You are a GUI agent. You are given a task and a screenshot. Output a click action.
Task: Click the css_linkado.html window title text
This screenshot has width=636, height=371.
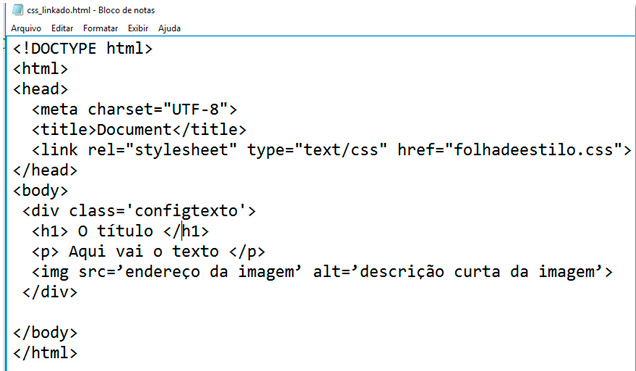91,10
